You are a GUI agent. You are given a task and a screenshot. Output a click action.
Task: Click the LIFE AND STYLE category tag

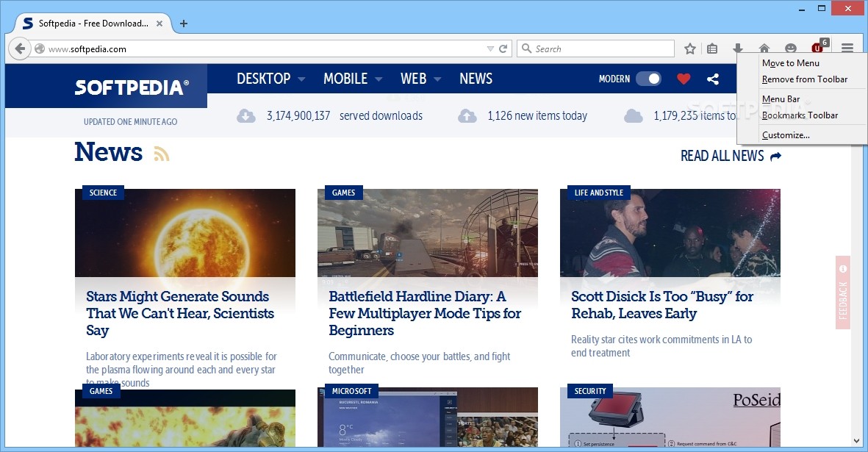click(x=598, y=193)
